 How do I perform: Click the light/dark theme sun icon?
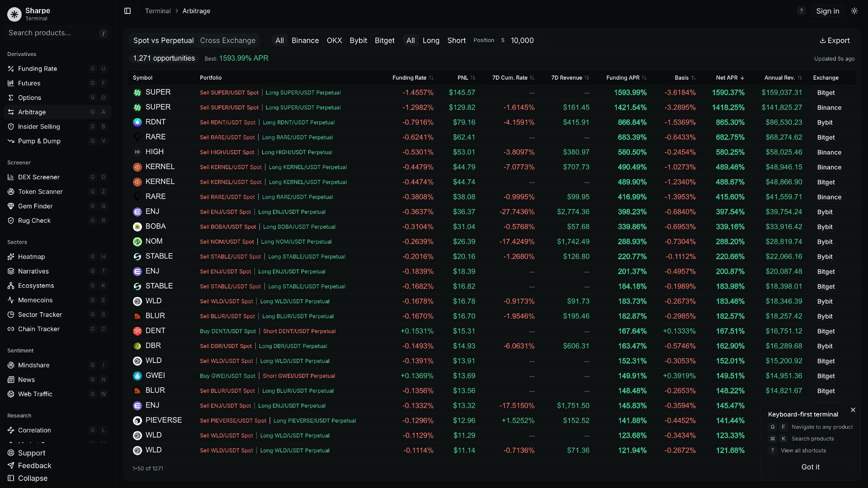pos(854,11)
